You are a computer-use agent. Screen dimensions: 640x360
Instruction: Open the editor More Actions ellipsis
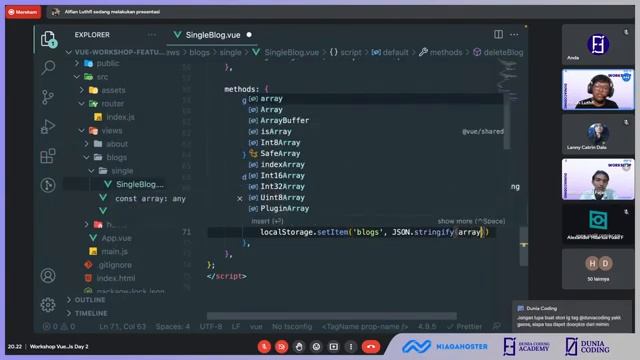[x=514, y=35]
